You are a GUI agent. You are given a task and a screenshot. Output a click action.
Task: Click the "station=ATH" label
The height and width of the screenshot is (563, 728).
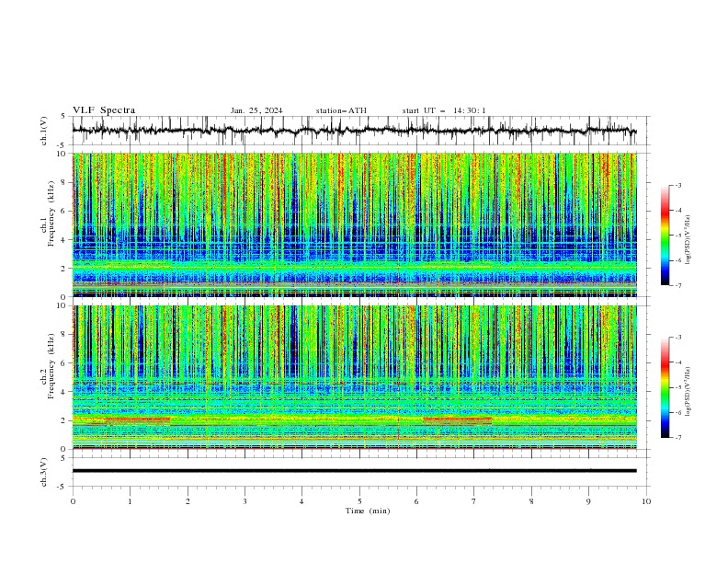(x=341, y=110)
